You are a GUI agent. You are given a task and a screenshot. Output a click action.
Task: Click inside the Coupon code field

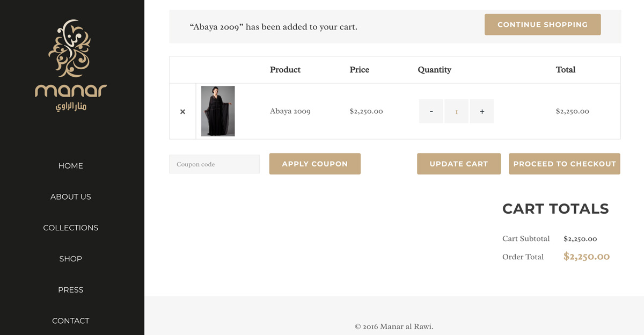point(214,164)
